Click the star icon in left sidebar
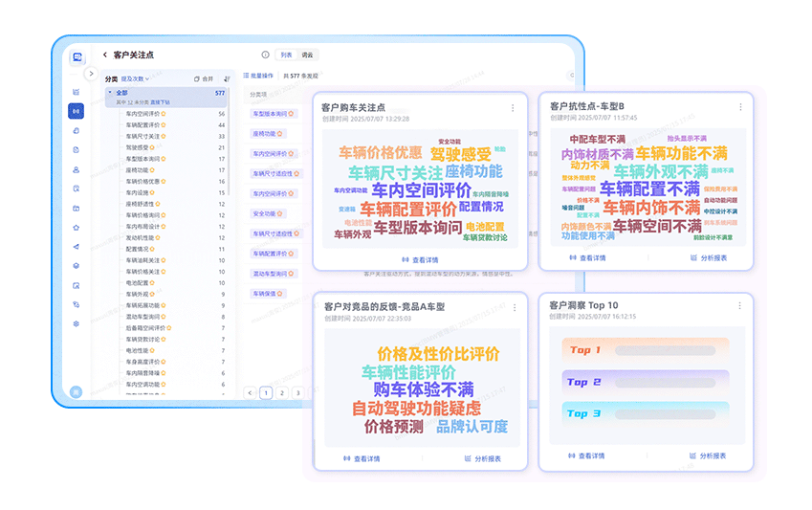 coord(77,227)
